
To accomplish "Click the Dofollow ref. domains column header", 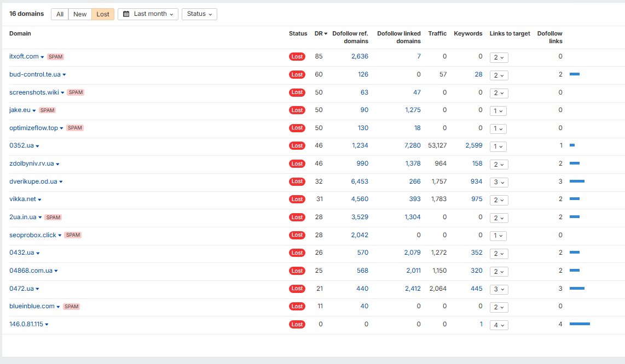I will click(350, 37).
